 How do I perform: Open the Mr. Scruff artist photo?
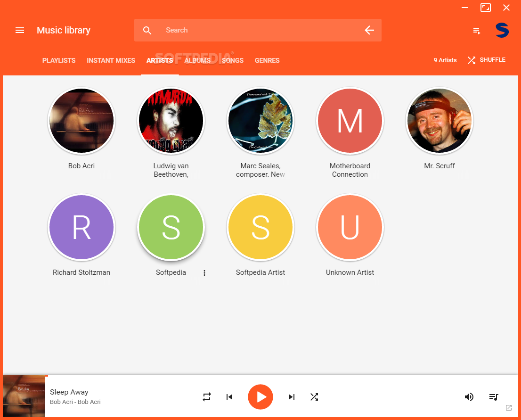[x=439, y=121]
